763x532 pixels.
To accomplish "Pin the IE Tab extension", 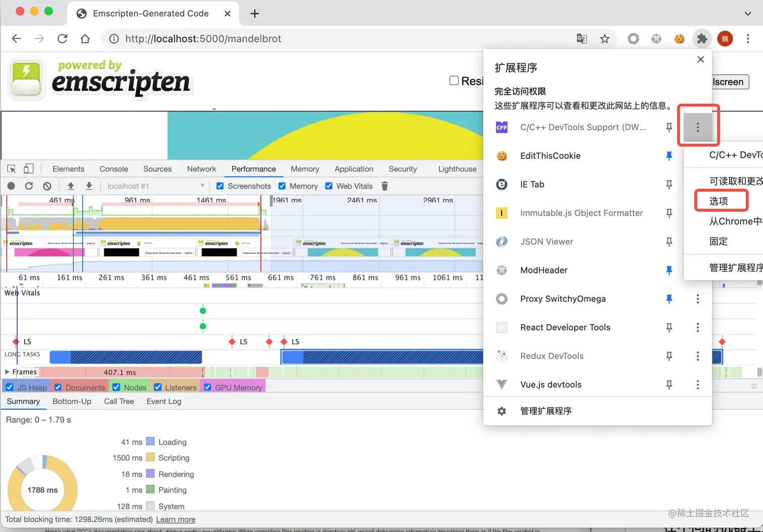I will click(669, 185).
